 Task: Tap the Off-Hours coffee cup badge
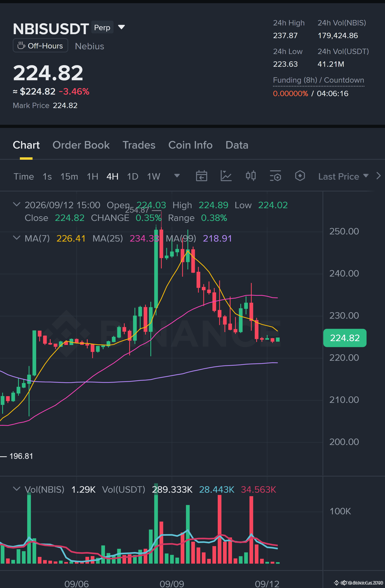tap(40, 46)
